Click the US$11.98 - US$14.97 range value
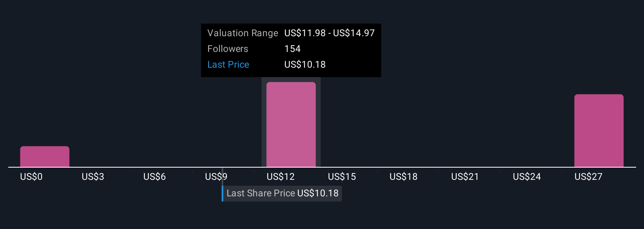This screenshot has height=229, width=644. 329,33
